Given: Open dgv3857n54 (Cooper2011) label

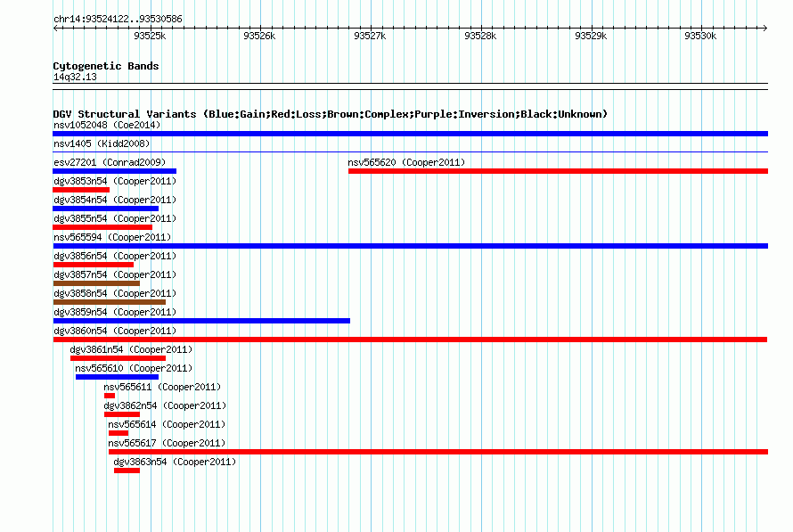Looking at the screenshot, I should click(x=115, y=274).
